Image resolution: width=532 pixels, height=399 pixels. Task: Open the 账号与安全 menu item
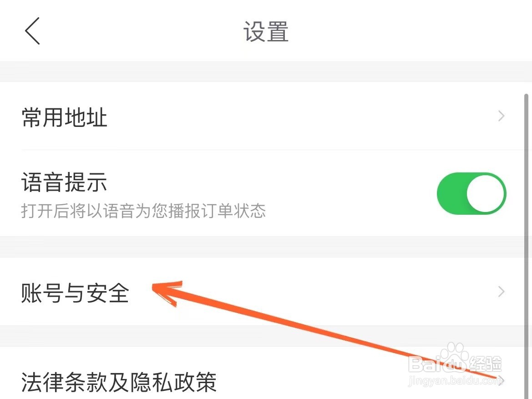click(x=266, y=292)
